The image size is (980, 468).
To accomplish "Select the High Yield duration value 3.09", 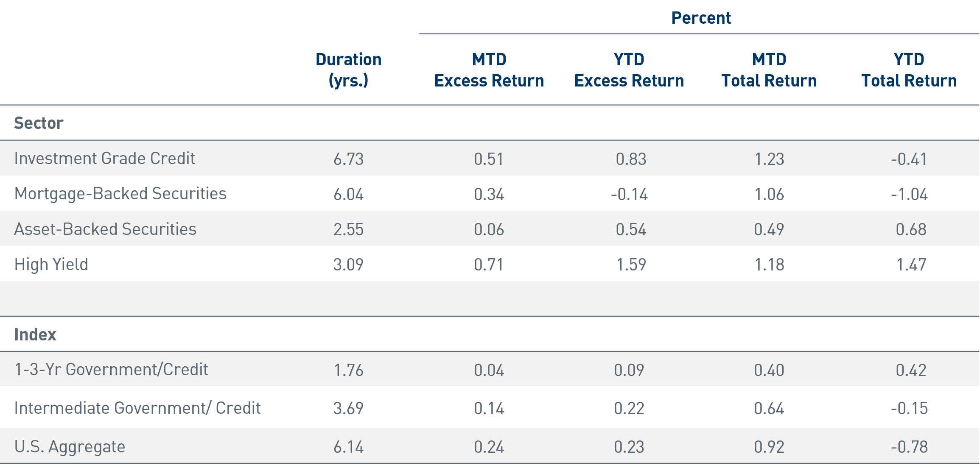I will [x=348, y=265].
